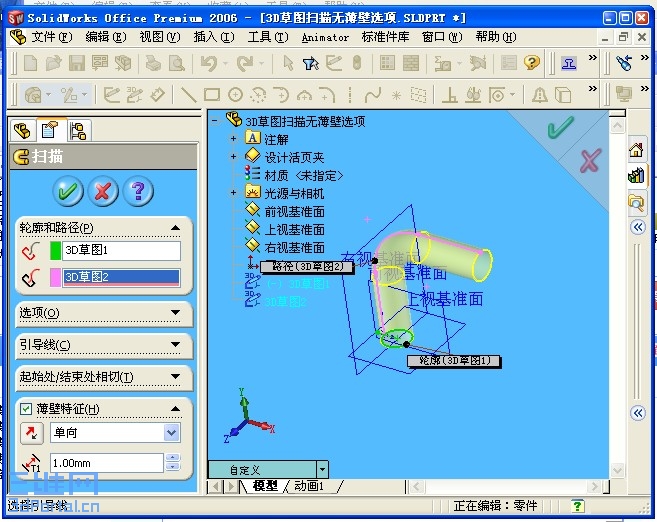
Task: Click green OK checkmark in Sweep panel
Action: point(68,191)
